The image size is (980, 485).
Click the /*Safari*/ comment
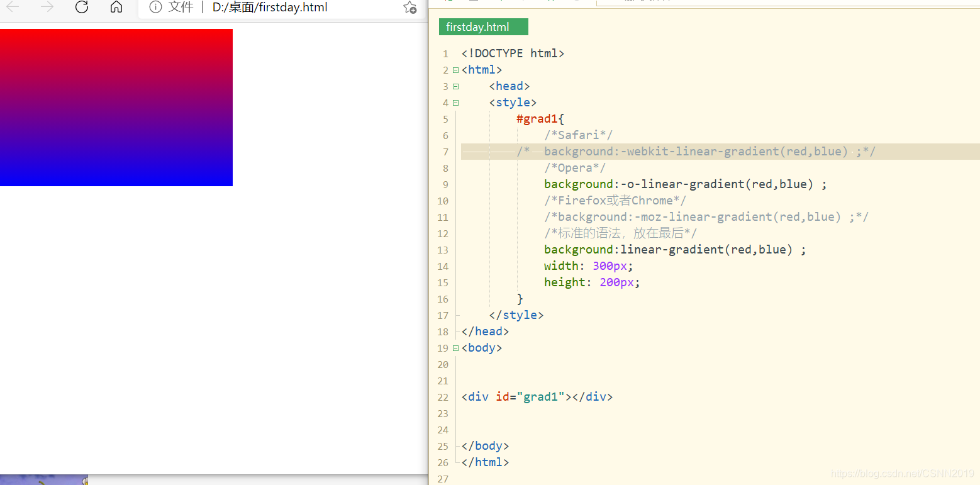pyautogui.click(x=579, y=135)
